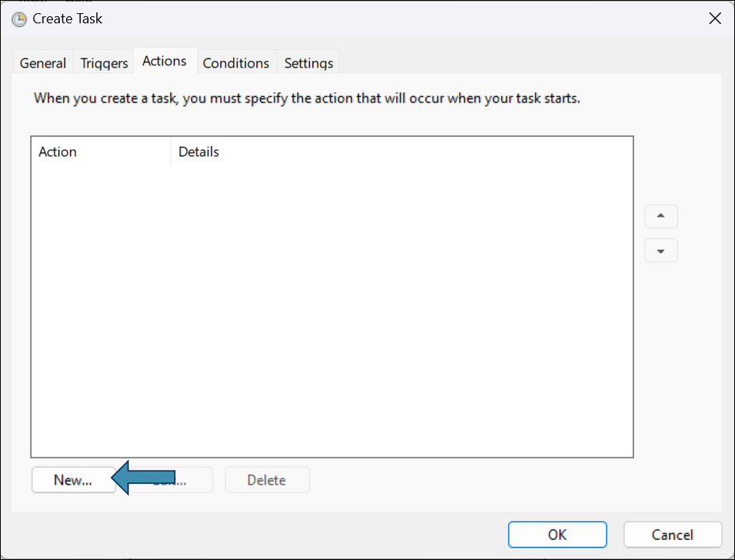Confirm the task with OK

[557, 534]
